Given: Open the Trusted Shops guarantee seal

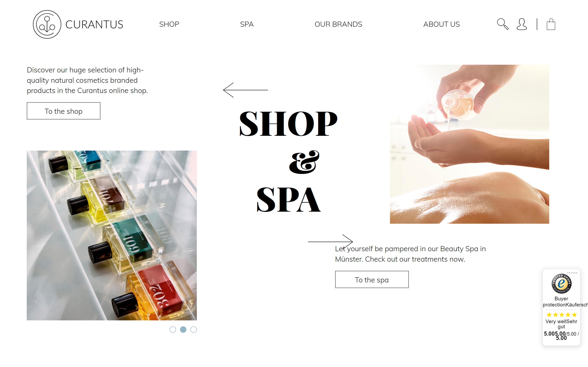Looking at the screenshot, I should (561, 283).
